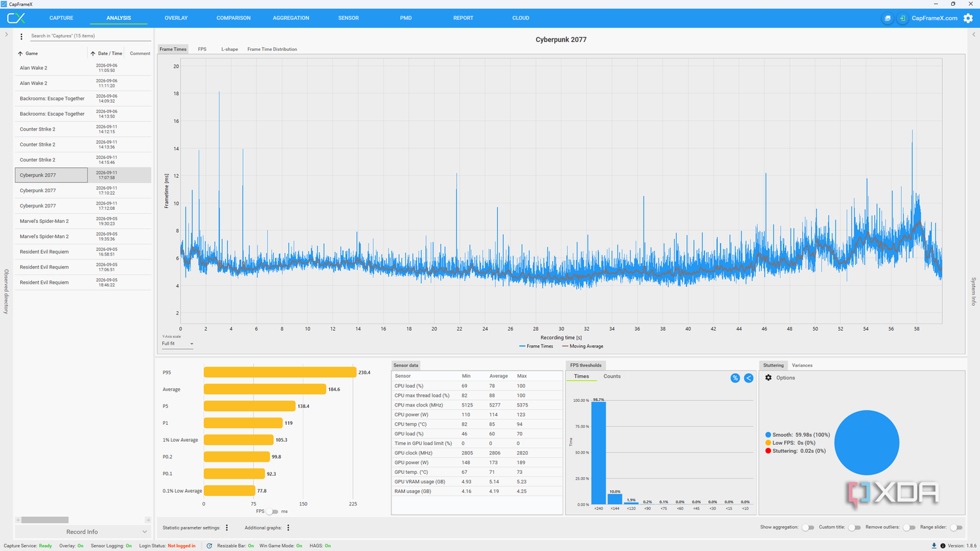Select Cyberpunk 2077 capture at 17:10:22
The width and height of the screenshot is (980, 551).
click(x=83, y=191)
